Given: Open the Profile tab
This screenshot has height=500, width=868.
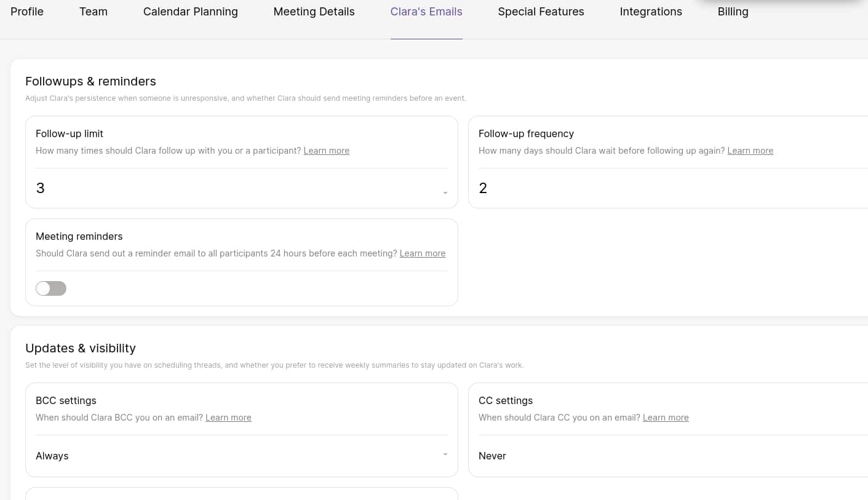Looking at the screenshot, I should click(x=27, y=12).
